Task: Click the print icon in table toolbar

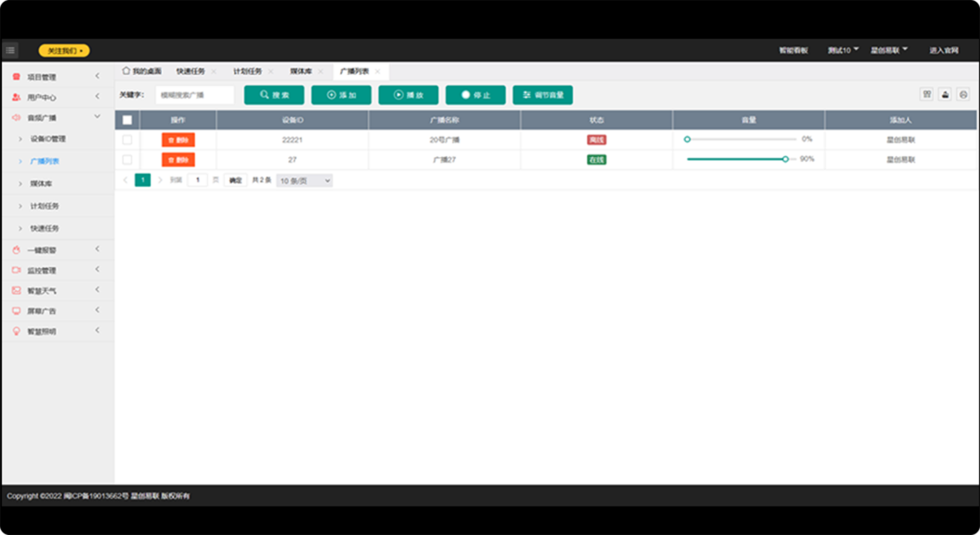Action: [x=963, y=94]
